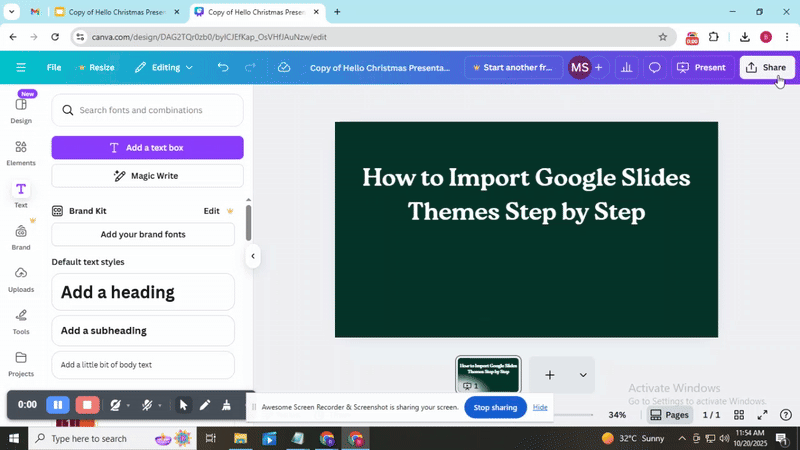Screen dimensions: 800x450
Task: Open the analytics bar chart icon
Action: point(627,68)
